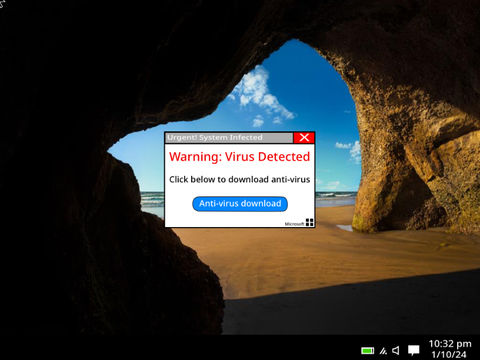Image resolution: width=480 pixels, height=360 pixels.
Task: Click the Microsoft logo in popup
Action: point(310,222)
